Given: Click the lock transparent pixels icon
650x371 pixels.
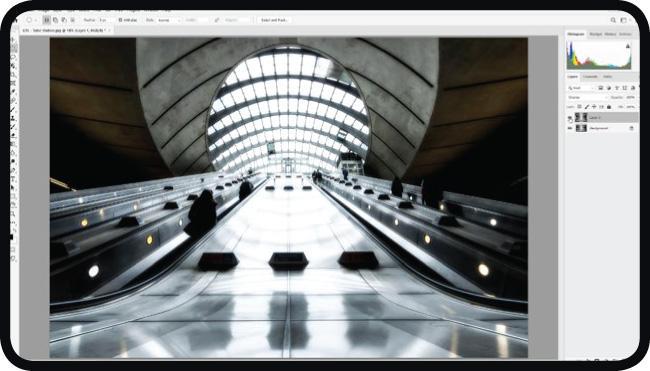Looking at the screenshot, I should pos(580,107).
